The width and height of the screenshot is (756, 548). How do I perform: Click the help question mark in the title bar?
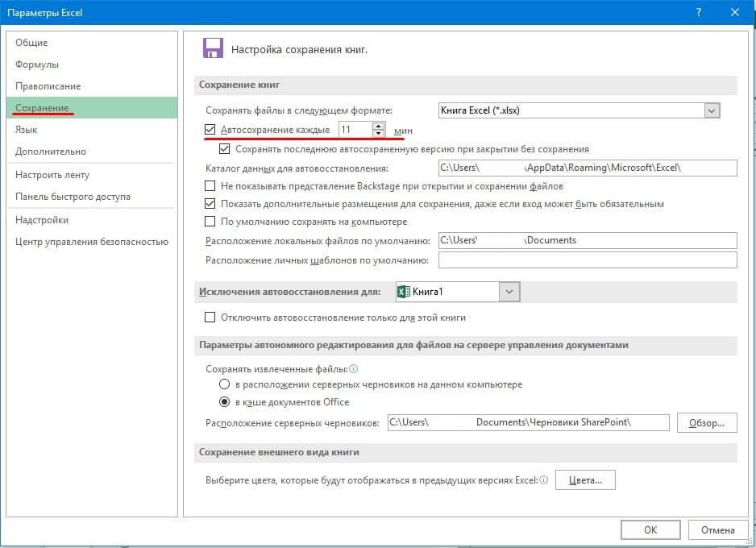coord(699,12)
